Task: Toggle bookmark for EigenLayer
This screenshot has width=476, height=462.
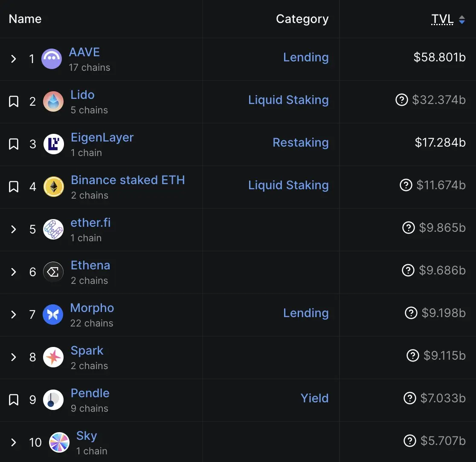Action: click(14, 144)
